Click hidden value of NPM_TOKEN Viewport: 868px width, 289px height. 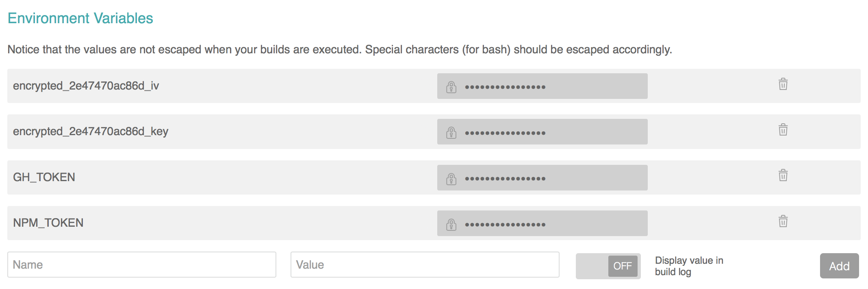tap(505, 225)
